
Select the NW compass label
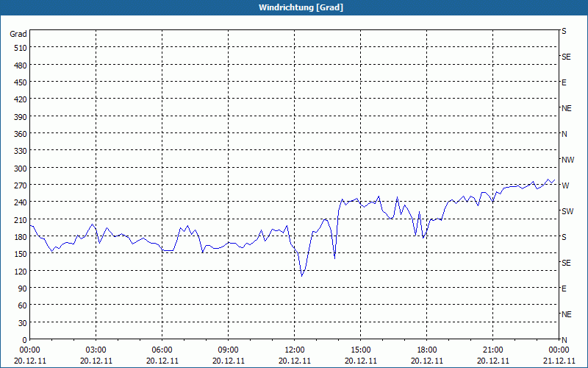click(x=567, y=160)
